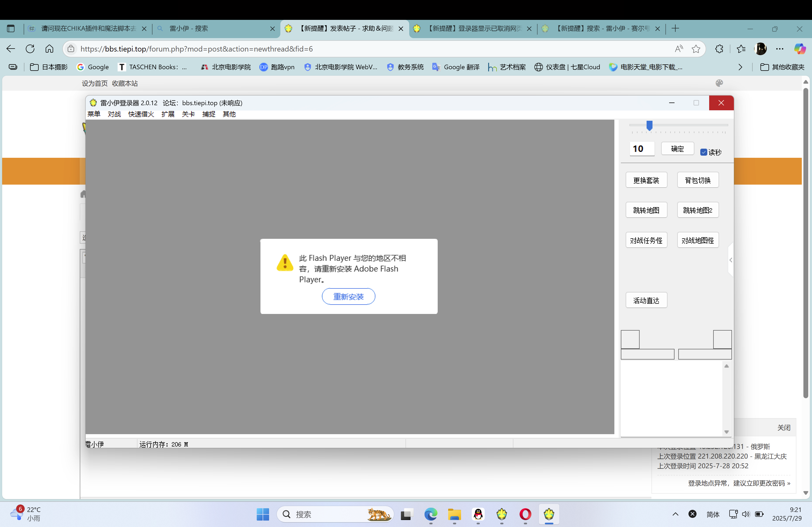The height and width of the screenshot is (527, 812).
Task: Click the speed value field showing 10
Action: click(642, 149)
